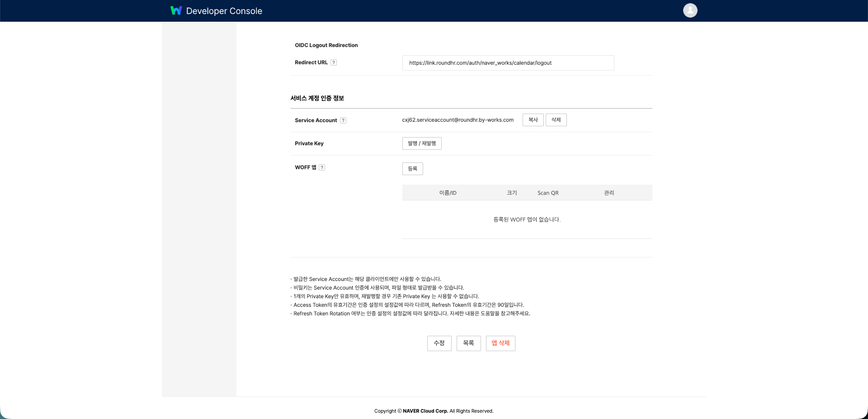868x419 pixels.
Task: Click the service account email address text
Action: (458, 120)
